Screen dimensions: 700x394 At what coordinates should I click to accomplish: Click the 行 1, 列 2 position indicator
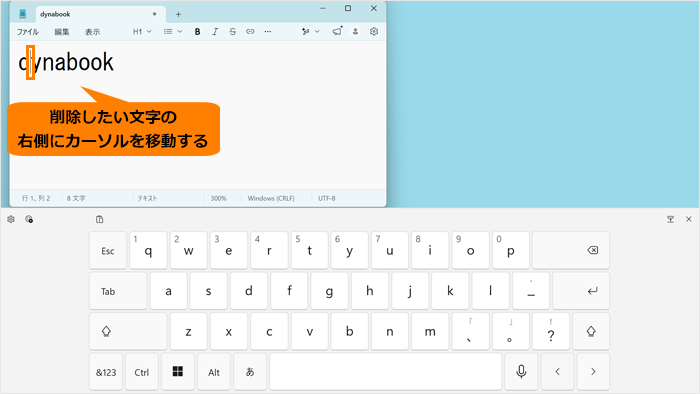[x=36, y=198]
